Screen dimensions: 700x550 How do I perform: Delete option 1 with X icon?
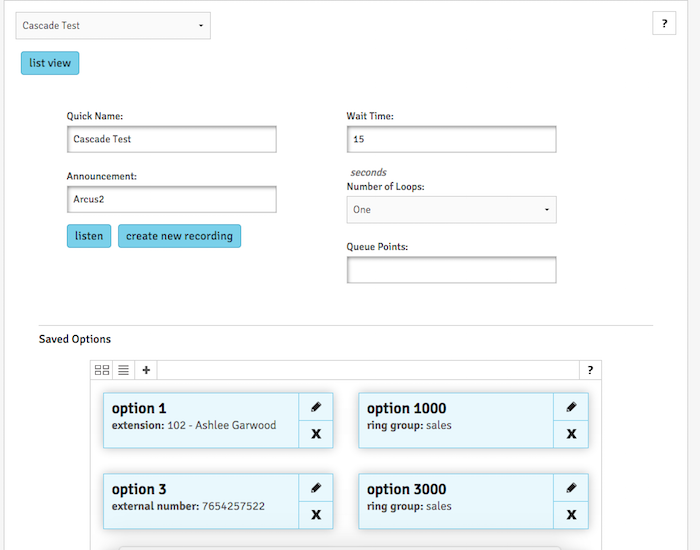click(x=316, y=434)
